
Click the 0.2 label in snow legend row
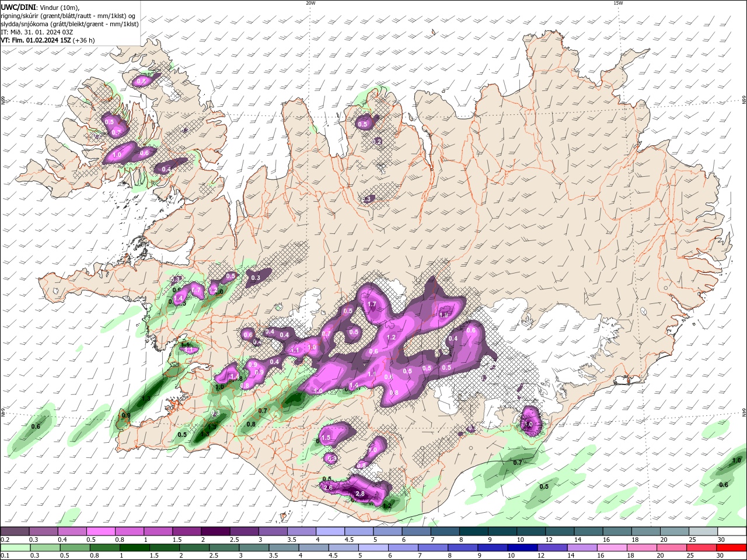click(x=5, y=540)
